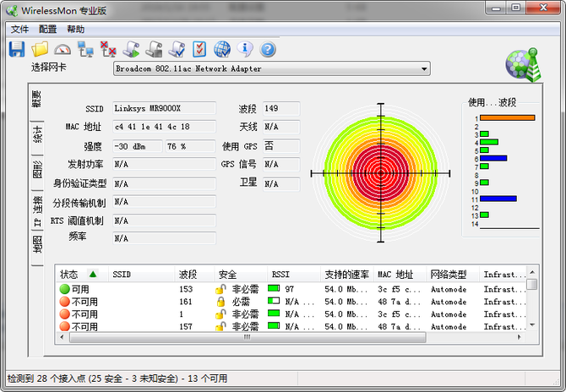Click the speedometer gauge toolbar icon
566x392 pixels.
tap(63, 49)
